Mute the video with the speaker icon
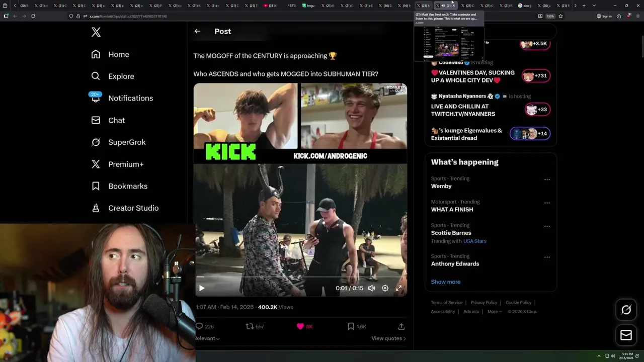The height and width of the screenshot is (362, 644). [x=371, y=288]
